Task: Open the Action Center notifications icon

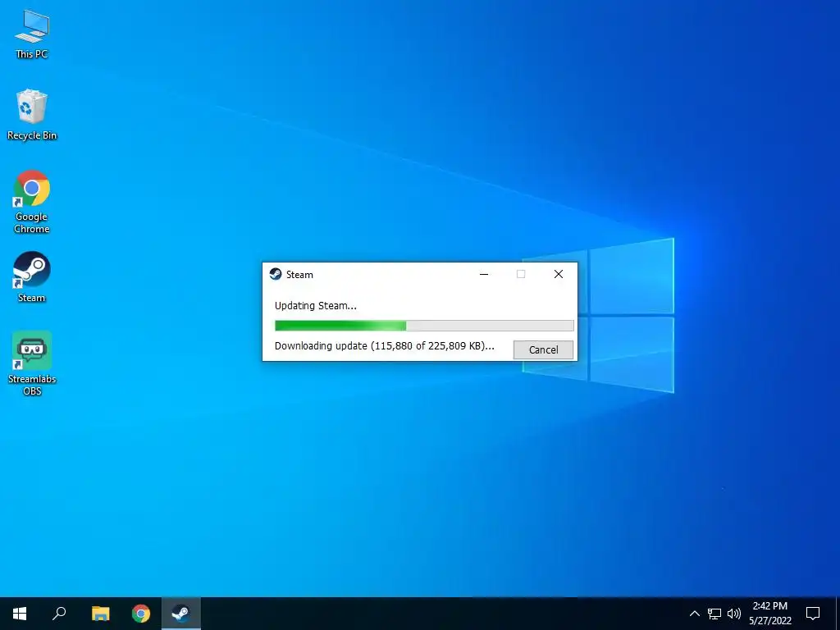Action: tap(813, 614)
